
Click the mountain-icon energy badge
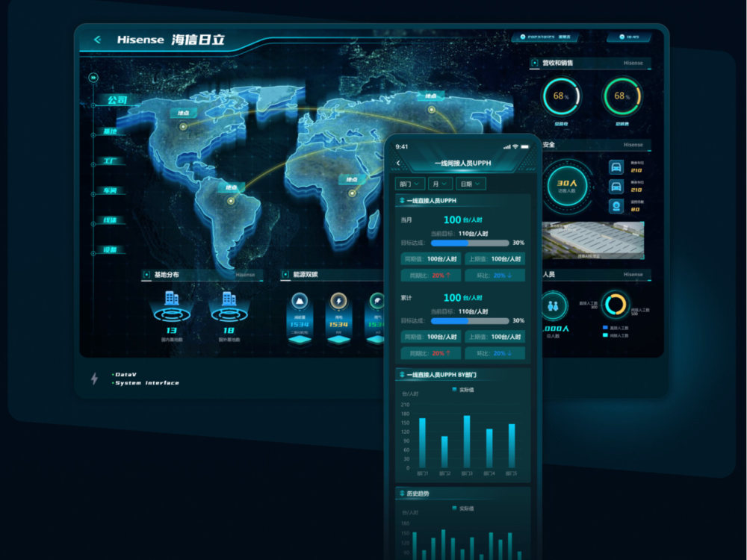300,301
